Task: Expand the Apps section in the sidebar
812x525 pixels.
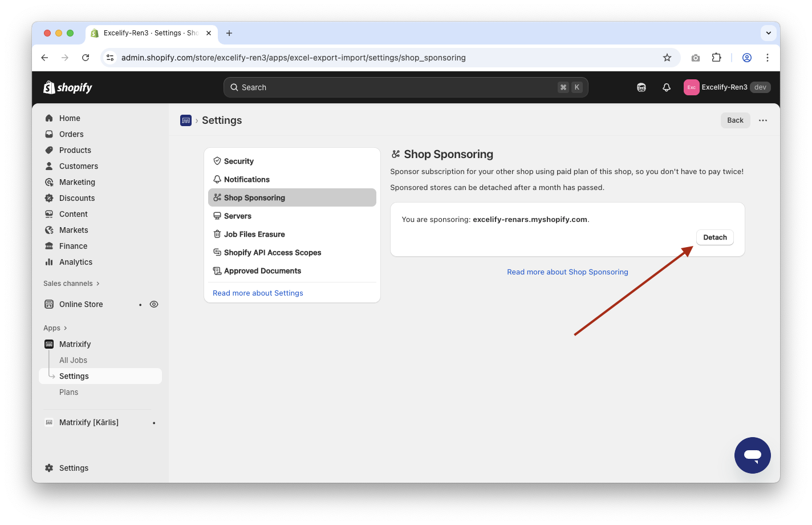Action: 55,328
